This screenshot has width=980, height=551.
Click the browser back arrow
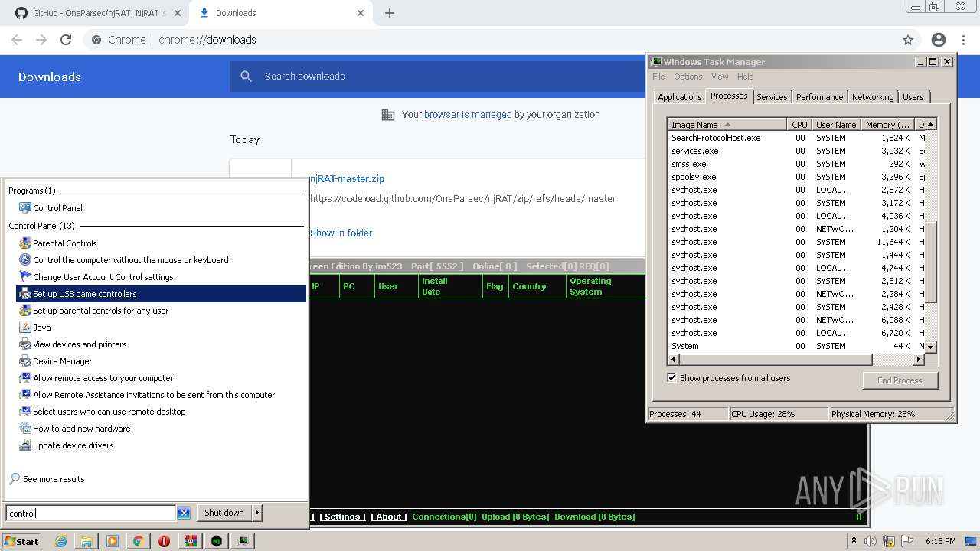pyautogui.click(x=17, y=40)
